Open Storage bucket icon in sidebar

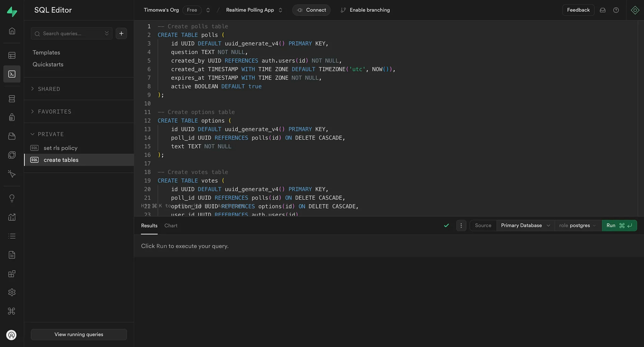coord(12,136)
